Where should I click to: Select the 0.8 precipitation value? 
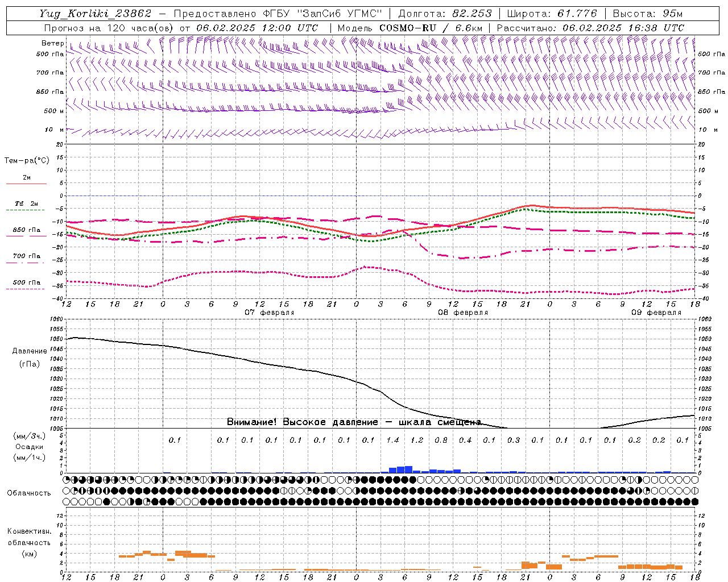(x=441, y=440)
